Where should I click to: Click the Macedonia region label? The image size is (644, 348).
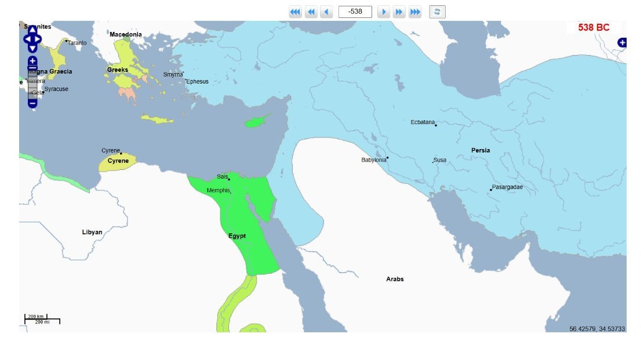point(125,34)
